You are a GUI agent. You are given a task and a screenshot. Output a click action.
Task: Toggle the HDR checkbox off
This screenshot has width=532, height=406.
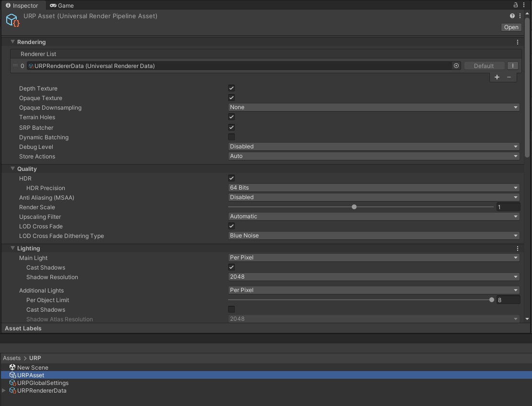coord(231,179)
